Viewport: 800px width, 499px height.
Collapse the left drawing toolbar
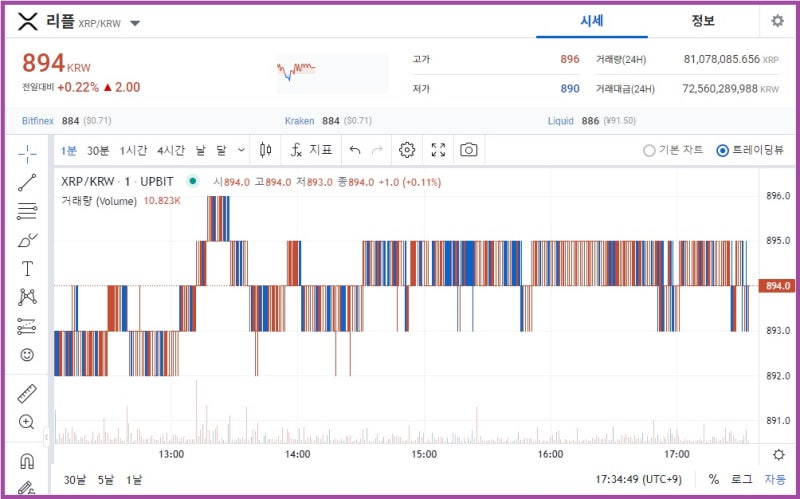click(x=46, y=437)
